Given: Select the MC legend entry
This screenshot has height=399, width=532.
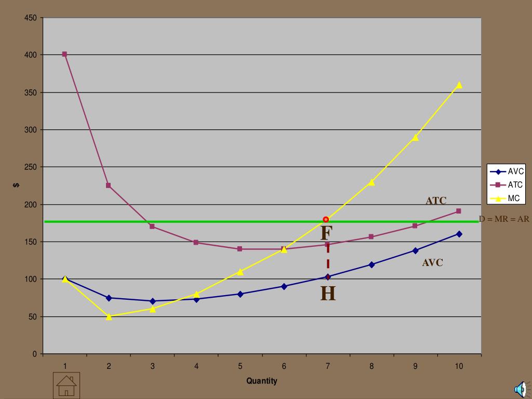Looking at the screenshot, I should [x=505, y=198].
